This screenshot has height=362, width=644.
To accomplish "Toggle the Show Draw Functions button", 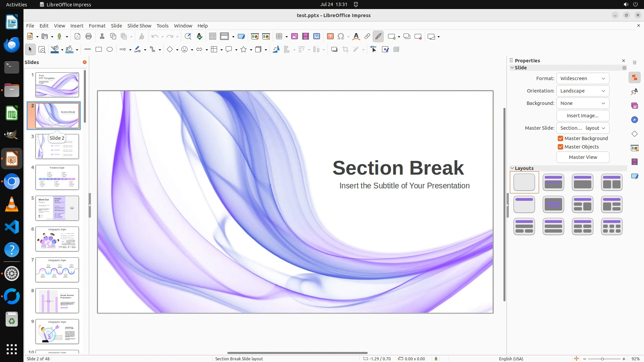I will click(378, 37).
